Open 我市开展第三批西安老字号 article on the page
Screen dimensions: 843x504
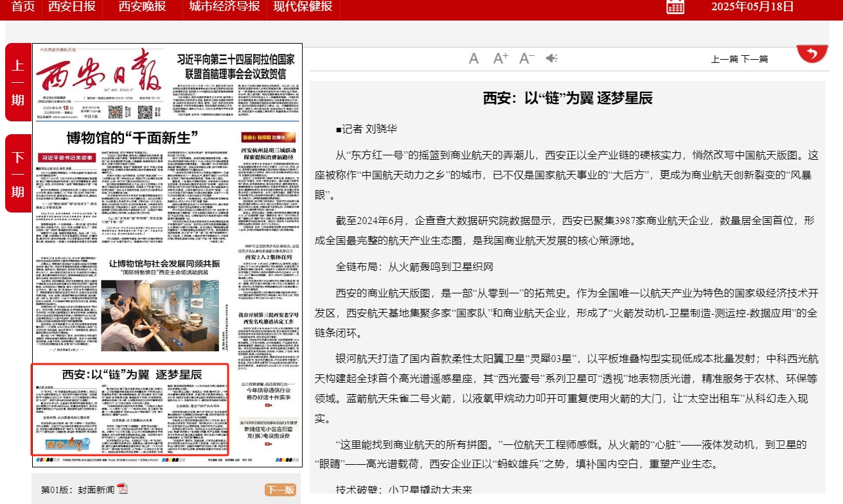coord(269,319)
